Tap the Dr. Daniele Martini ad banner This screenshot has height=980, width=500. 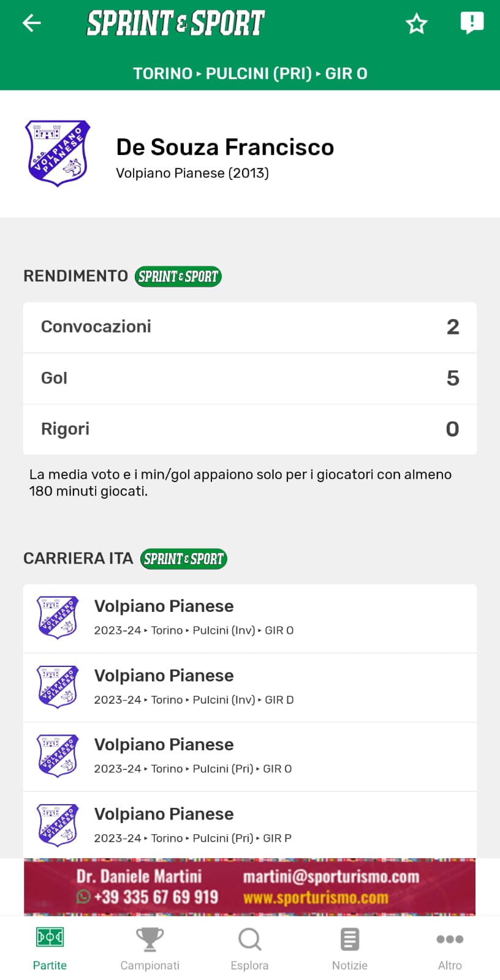250,887
